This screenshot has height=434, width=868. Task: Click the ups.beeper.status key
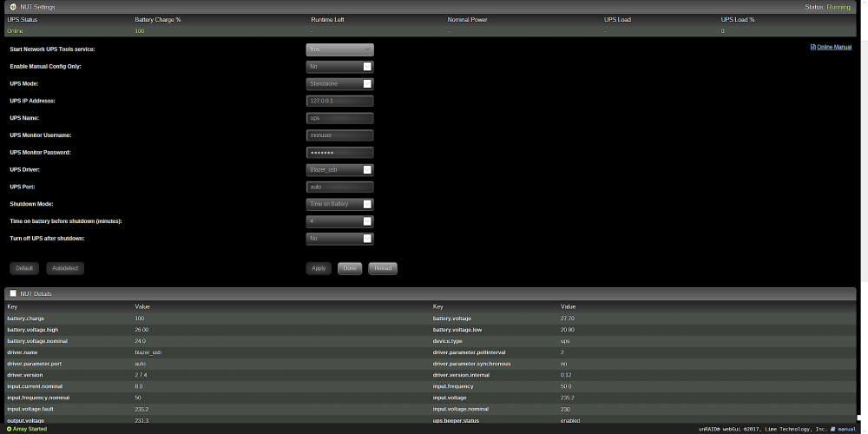[x=457, y=421]
